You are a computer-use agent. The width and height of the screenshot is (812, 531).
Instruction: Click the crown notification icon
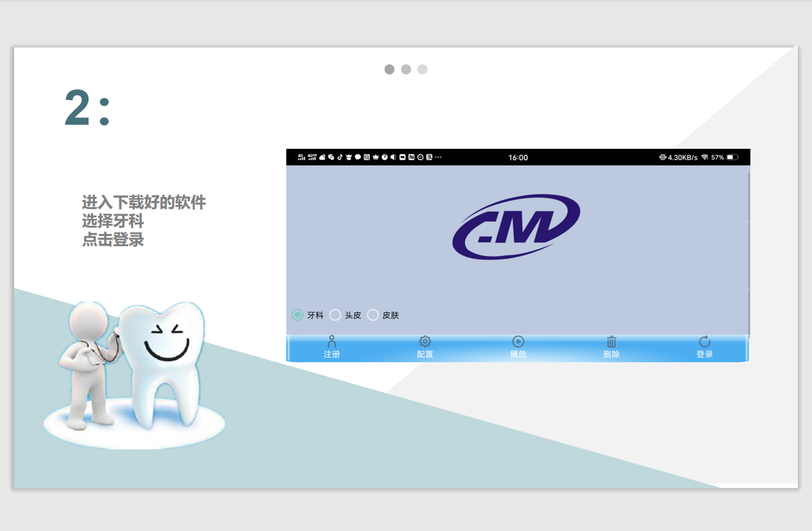376,157
